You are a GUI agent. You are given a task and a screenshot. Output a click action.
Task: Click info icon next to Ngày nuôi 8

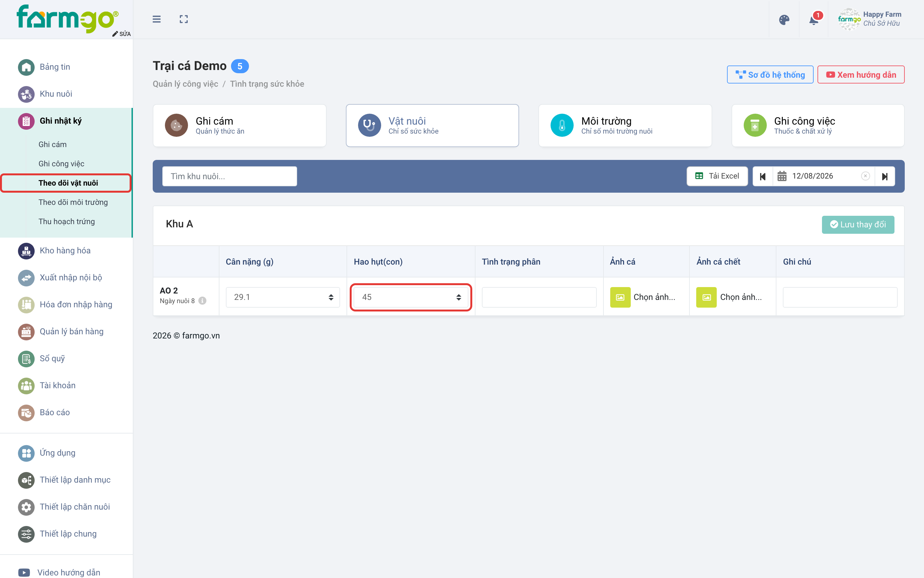click(x=202, y=301)
